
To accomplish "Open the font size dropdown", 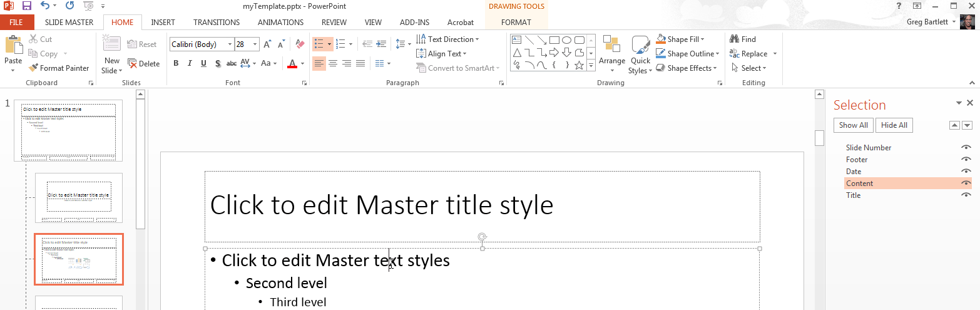I will tap(255, 44).
